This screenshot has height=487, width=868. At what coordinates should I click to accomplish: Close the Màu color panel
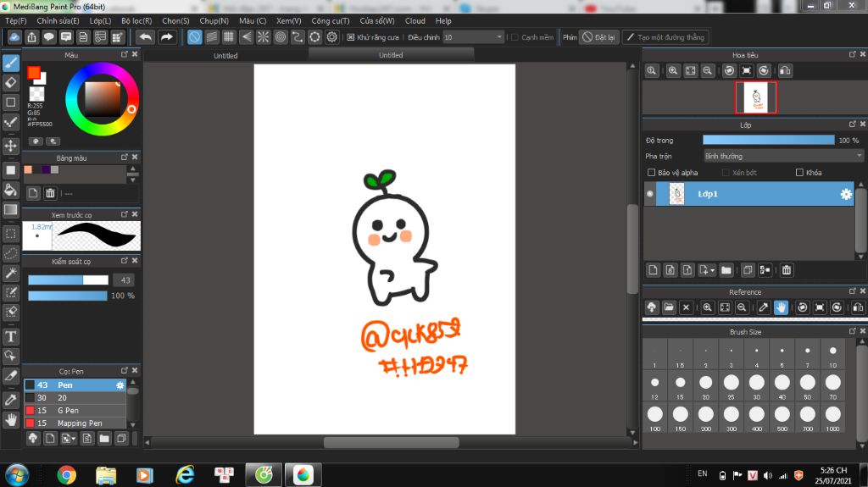pyautogui.click(x=135, y=54)
